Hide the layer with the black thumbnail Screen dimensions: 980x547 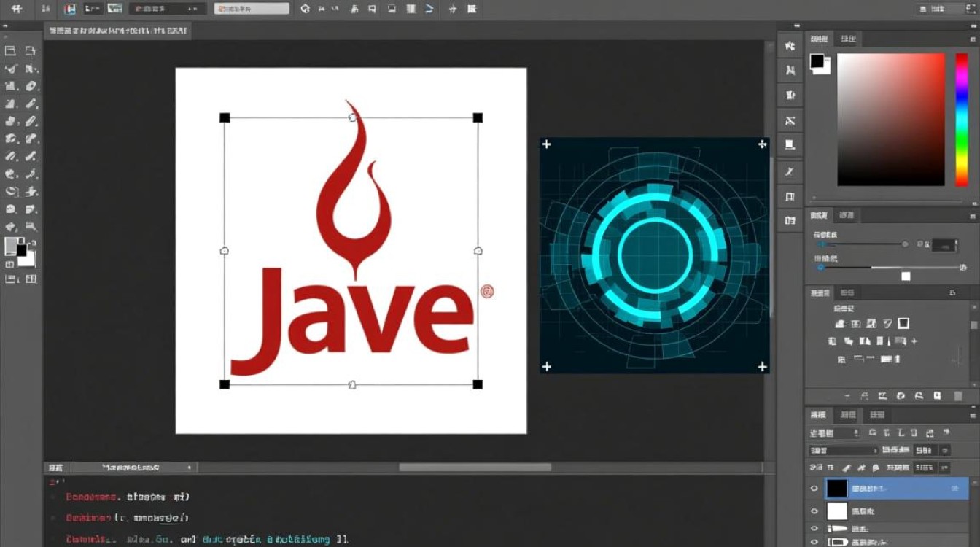click(x=814, y=489)
